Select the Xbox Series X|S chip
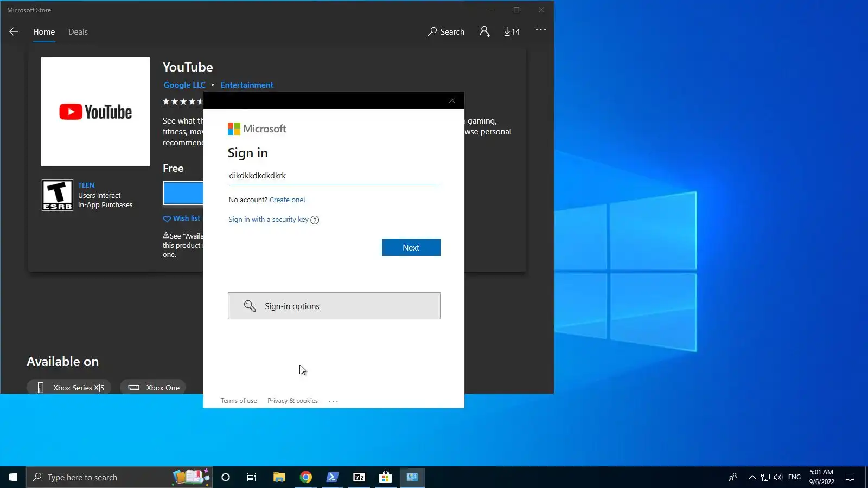Image resolution: width=868 pixels, height=488 pixels. [69, 388]
